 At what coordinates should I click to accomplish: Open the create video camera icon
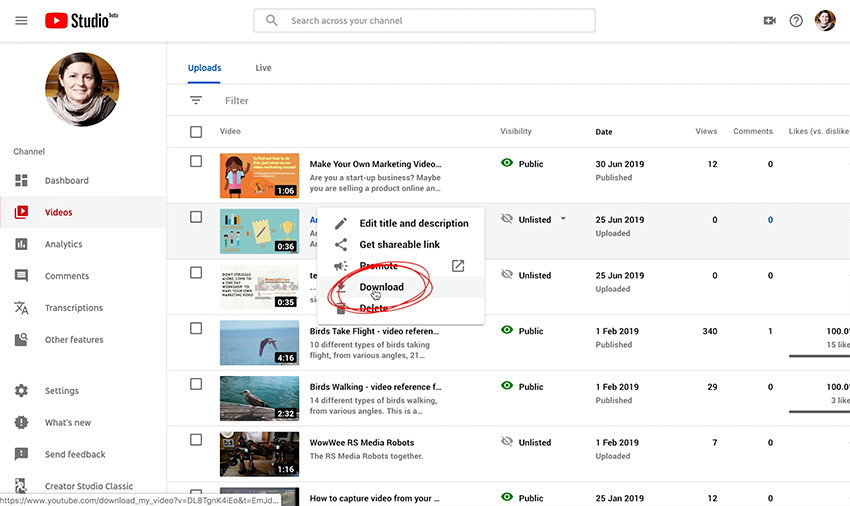(x=769, y=21)
